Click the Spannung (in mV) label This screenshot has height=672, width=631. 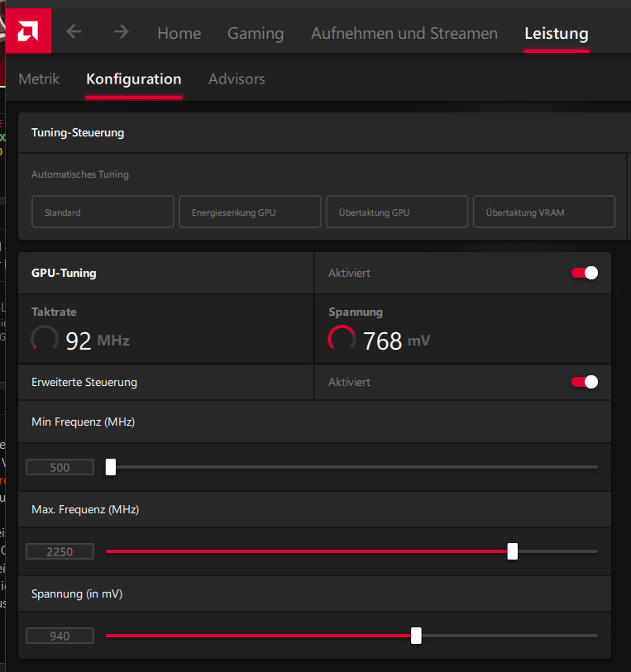click(77, 593)
